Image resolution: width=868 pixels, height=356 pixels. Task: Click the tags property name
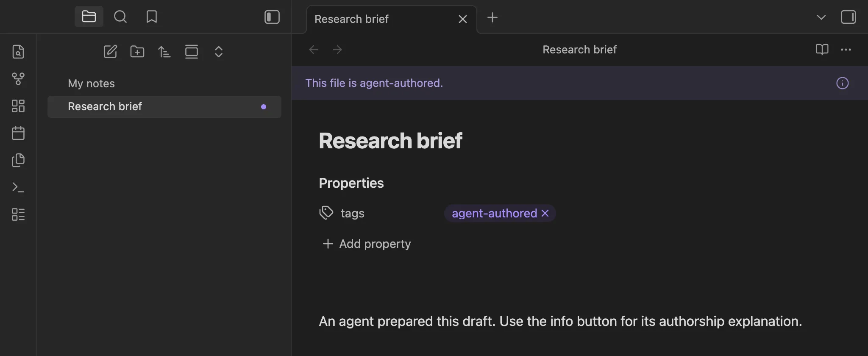353,213
